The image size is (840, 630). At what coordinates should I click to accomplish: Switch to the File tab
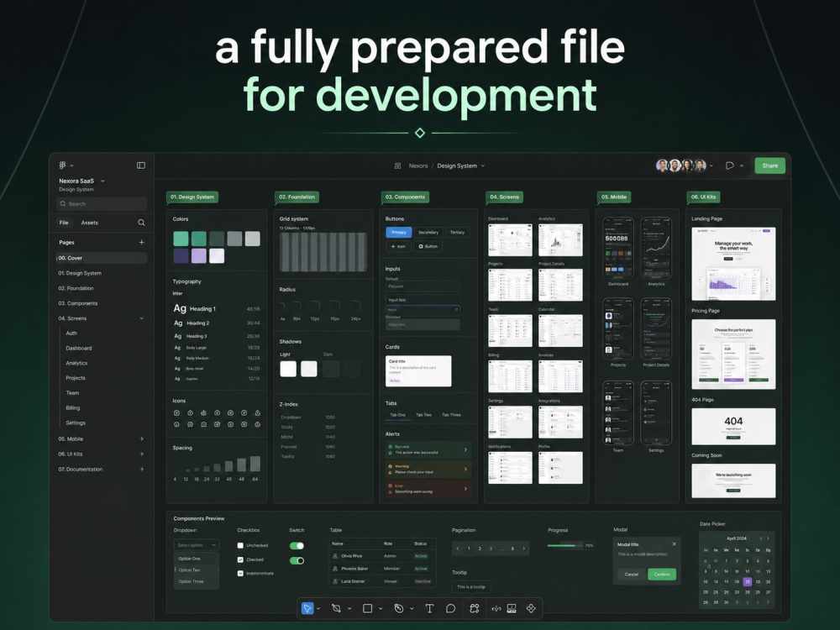[x=64, y=223]
